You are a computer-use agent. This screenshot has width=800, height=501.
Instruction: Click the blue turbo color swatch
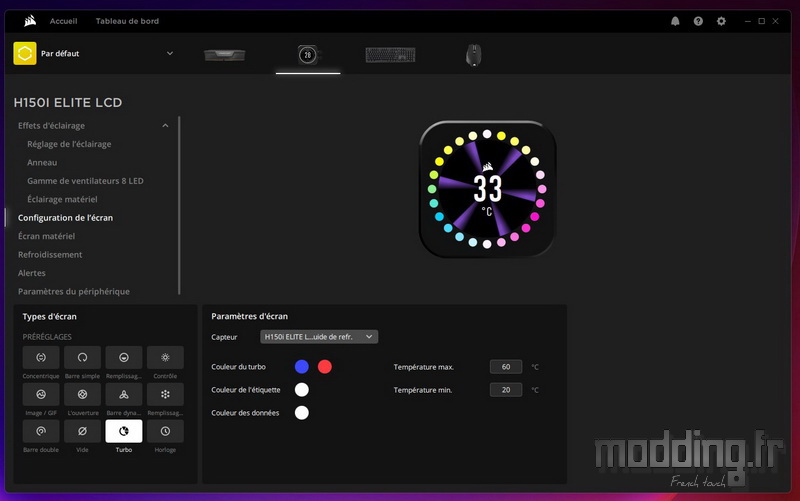[302, 366]
